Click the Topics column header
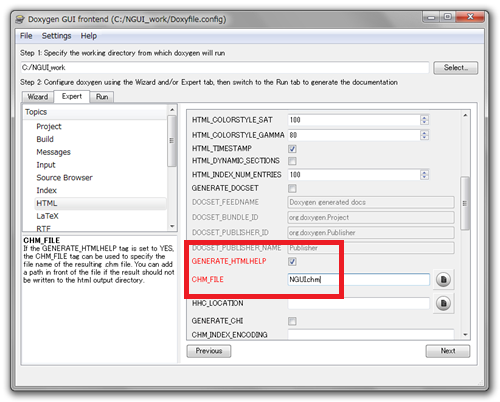Viewport: 500px width, 402px height. (95, 112)
